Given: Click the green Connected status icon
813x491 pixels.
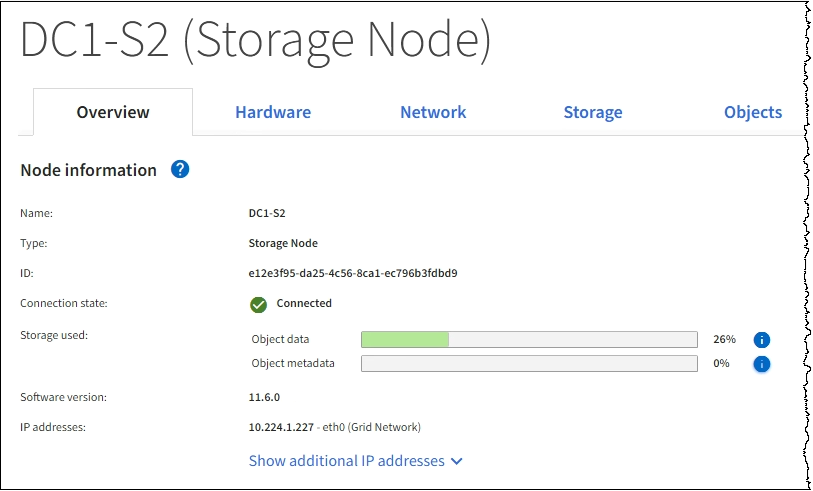Looking at the screenshot, I should [x=258, y=304].
